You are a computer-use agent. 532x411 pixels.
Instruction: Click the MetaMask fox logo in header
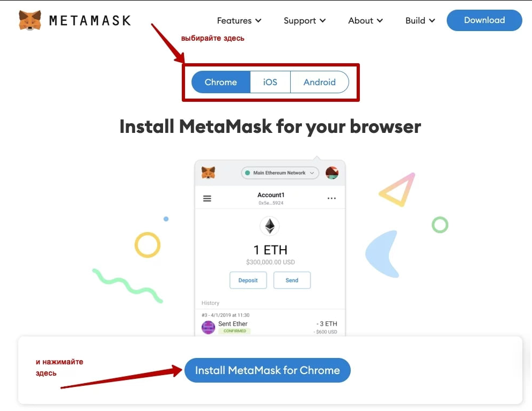(30, 20)
